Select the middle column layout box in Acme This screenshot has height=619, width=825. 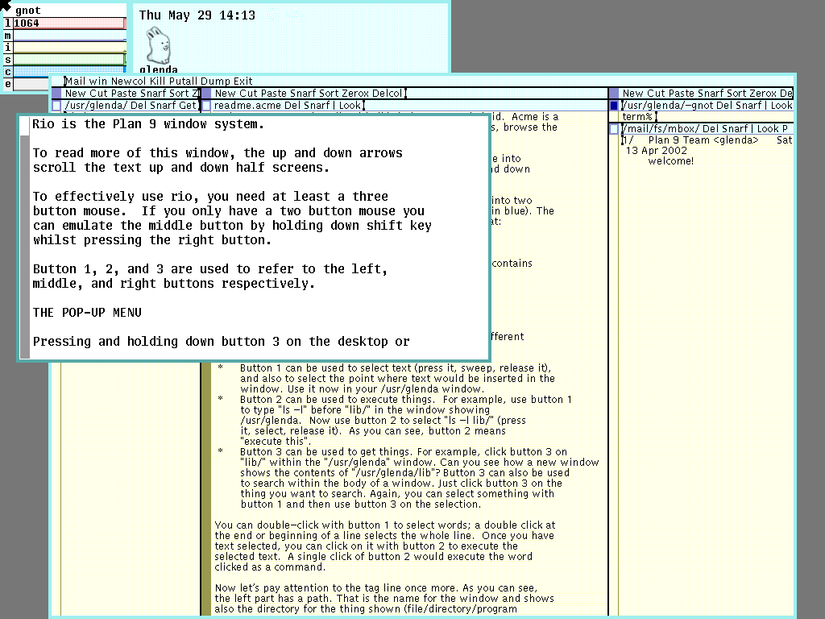point(206,94)
